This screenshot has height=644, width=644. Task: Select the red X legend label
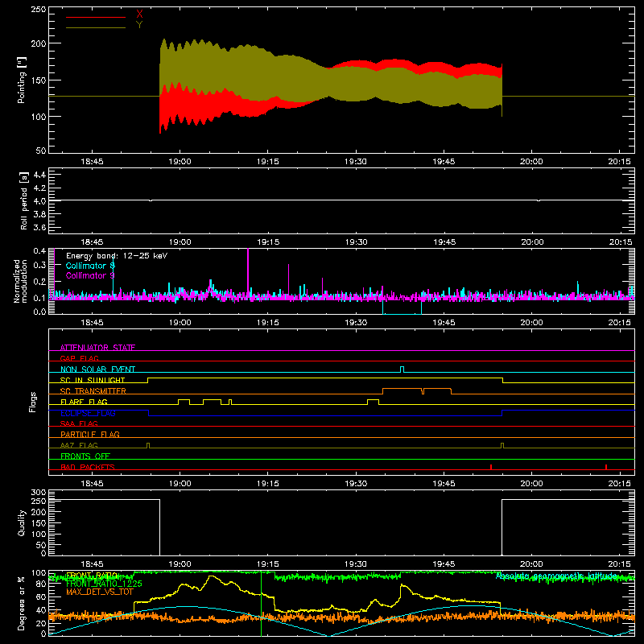click(x=139, y=14)
